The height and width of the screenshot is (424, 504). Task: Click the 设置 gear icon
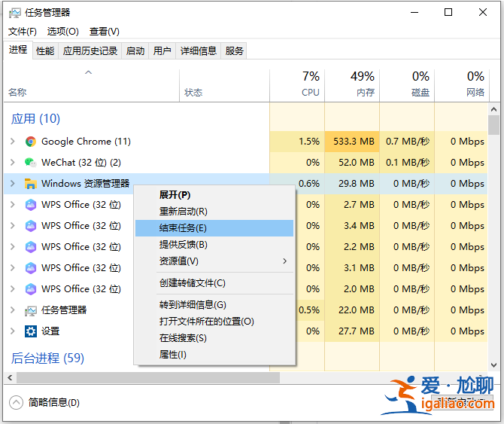pos(31,331)
